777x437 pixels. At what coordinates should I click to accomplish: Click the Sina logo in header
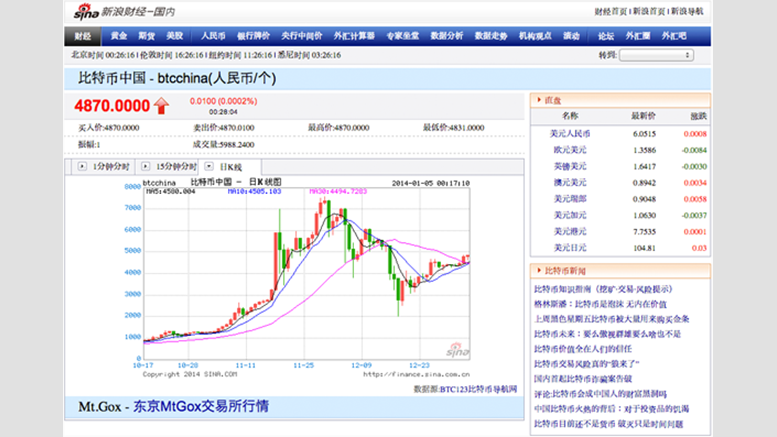point(83,13)
